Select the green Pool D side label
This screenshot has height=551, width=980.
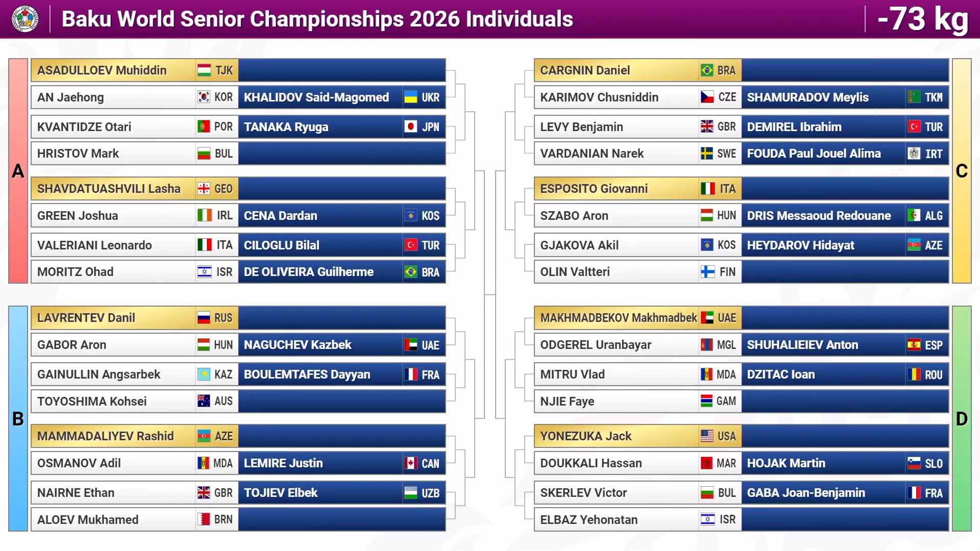962,419
